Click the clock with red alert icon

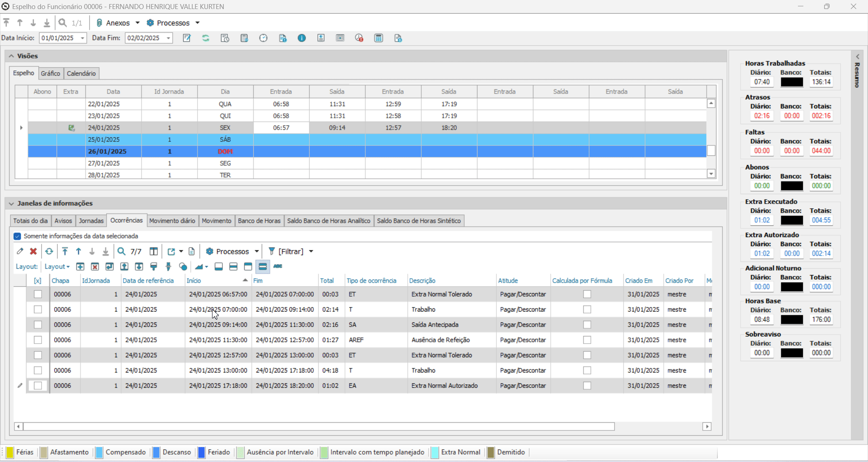(x=359, y=38)
